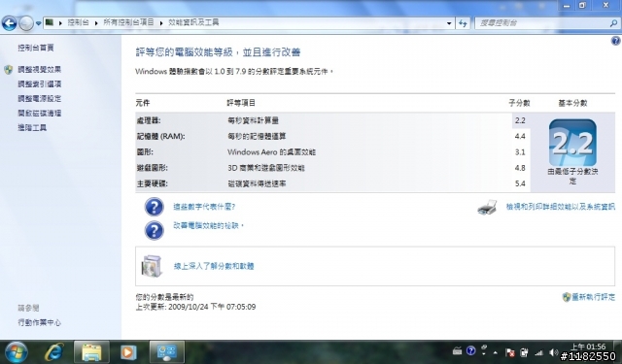Open the recent pages dropdown beside Forward

click(38, 23)
